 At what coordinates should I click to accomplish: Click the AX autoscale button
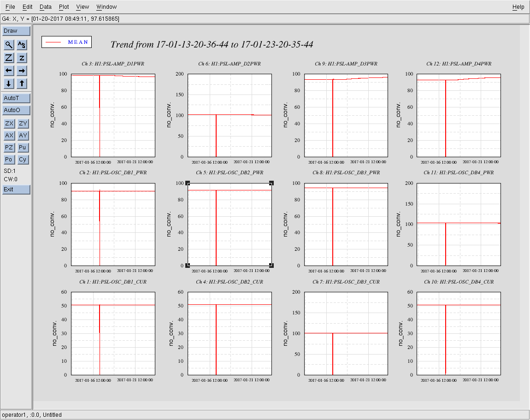click(9, 136)
